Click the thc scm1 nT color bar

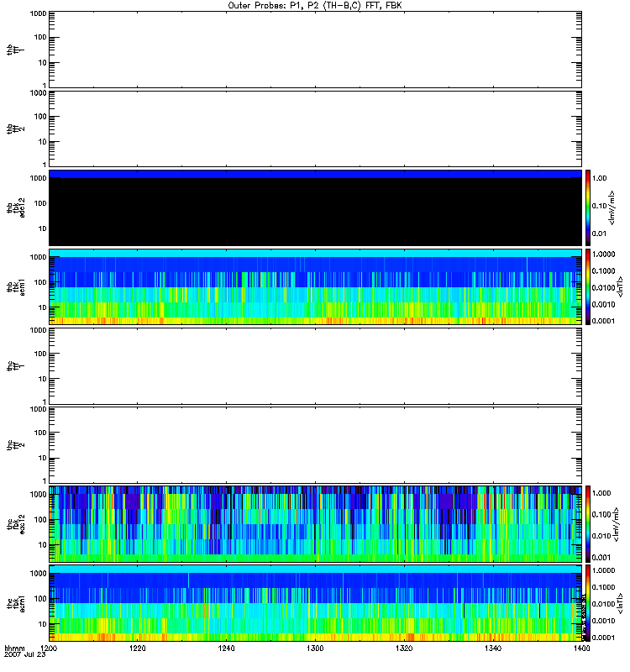[589, 603]
